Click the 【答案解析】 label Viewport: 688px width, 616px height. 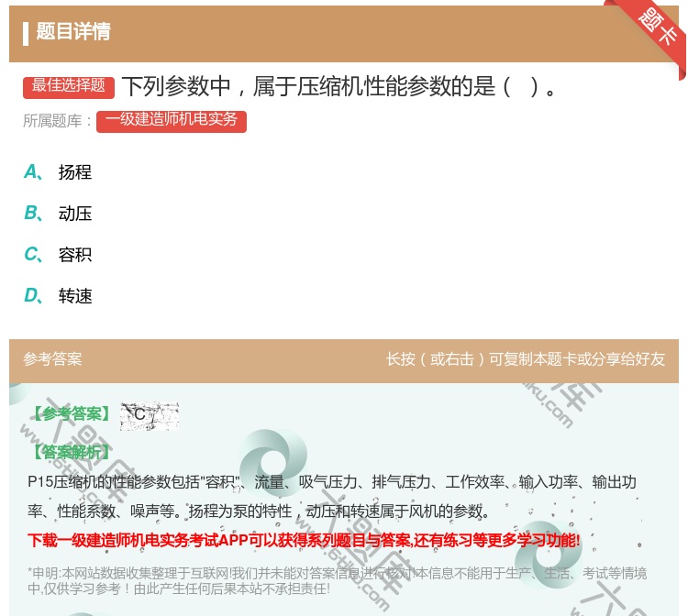(x=72, y=452)
